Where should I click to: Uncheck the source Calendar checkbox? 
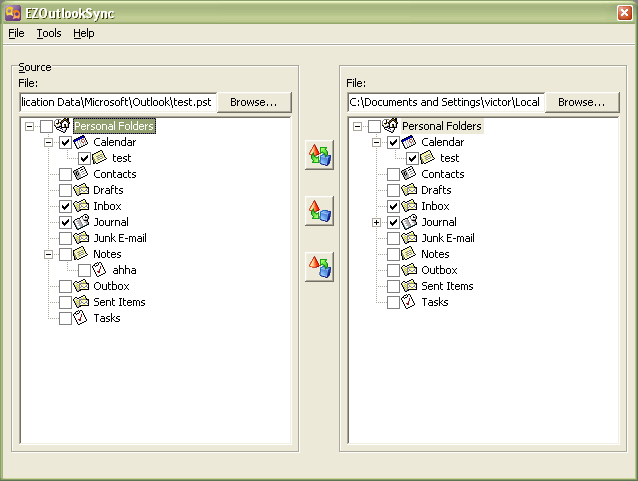tap(66, 142)
